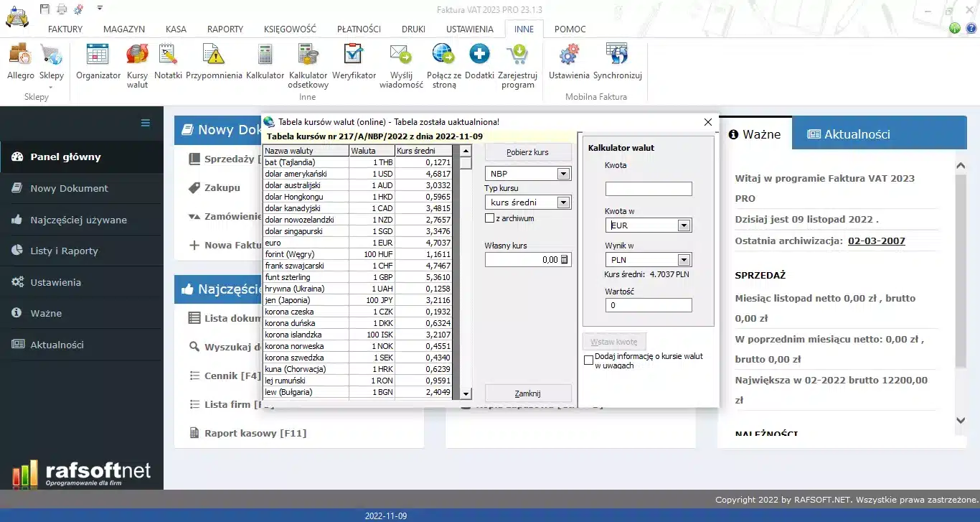Check 'Dodaj informację o kursie walut w uwagach'

[x=589, y=360]
